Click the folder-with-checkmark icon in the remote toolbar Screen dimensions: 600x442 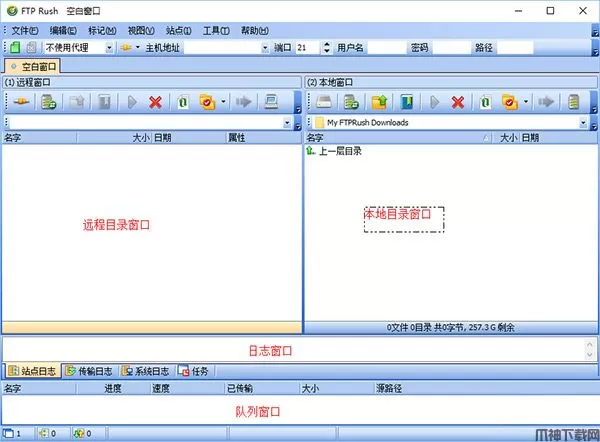pos(207,102)
